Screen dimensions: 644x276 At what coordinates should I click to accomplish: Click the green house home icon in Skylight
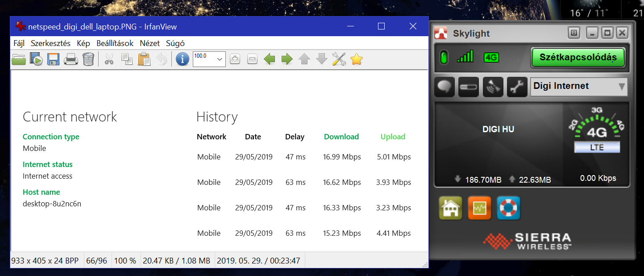pos(451,208)
